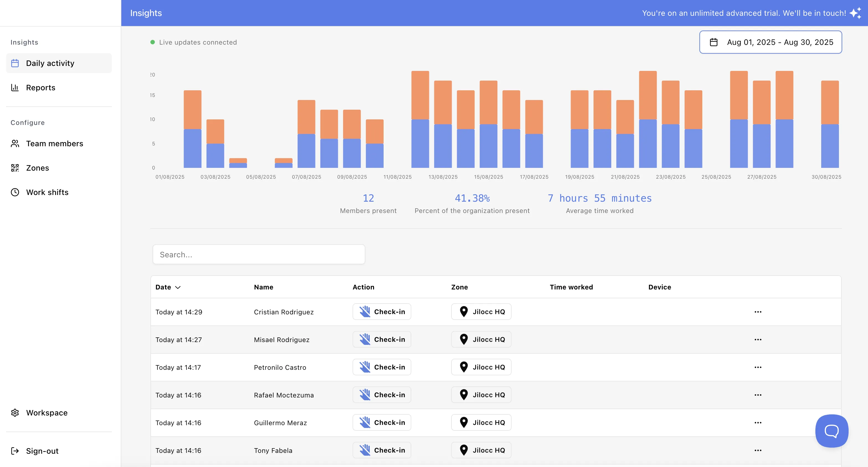Click the sparkle icon in trial banner

(x=856, y=13)
